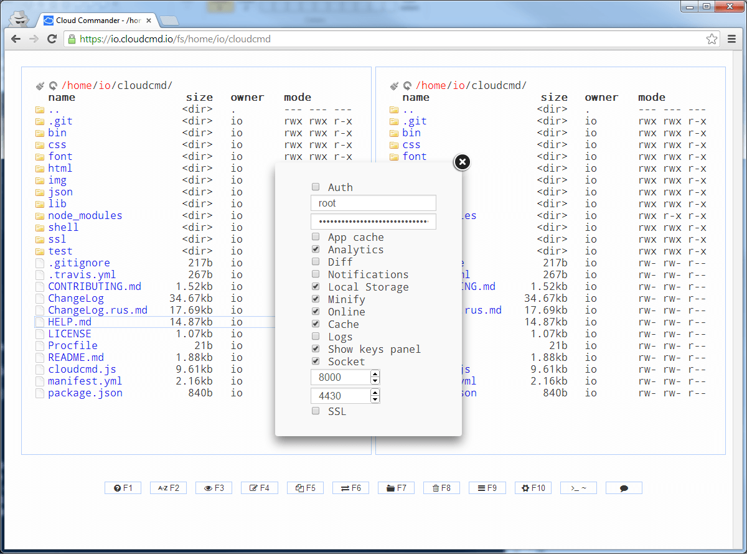
Task: Click the username field containing root
Action: [373, 203]
